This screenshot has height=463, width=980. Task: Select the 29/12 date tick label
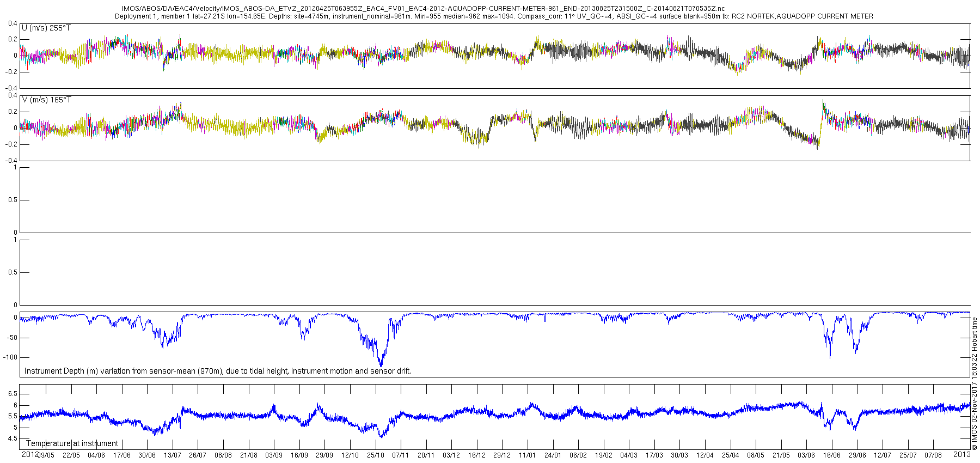tap(502, 455)
